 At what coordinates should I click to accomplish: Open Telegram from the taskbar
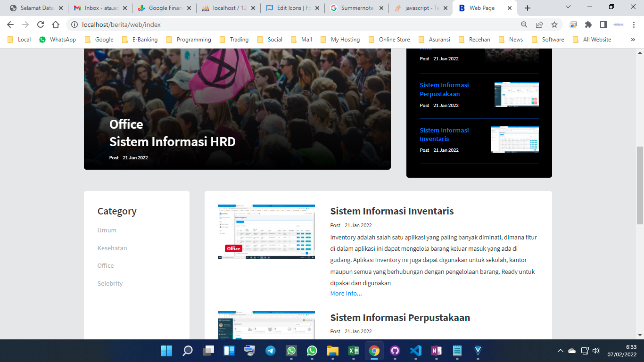coord(271,351)
